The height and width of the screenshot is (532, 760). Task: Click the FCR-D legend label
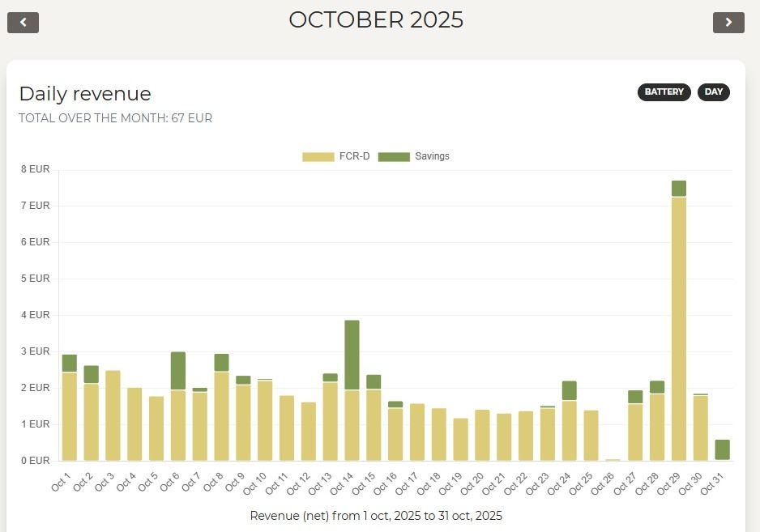point(354,156)
